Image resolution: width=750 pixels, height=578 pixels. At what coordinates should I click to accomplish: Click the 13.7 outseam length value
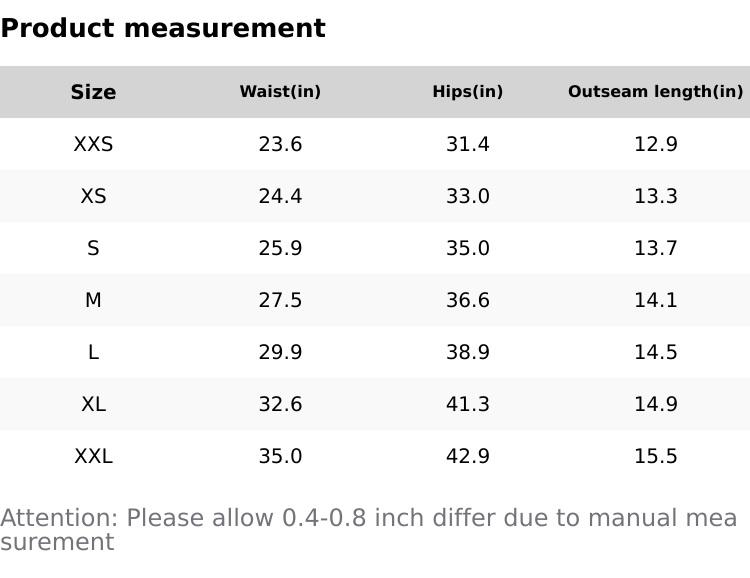(655, 248)
